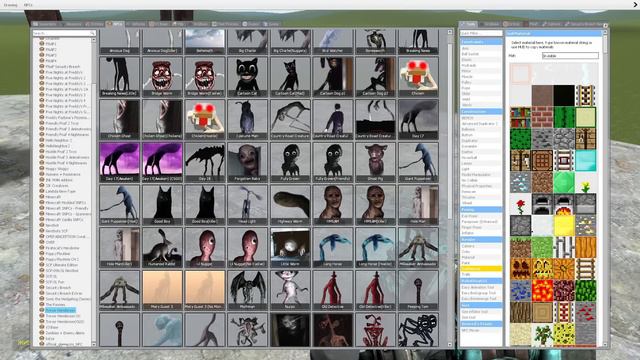Choose the emerald block material texture
640x360 pixels.
tap(564, 182)
